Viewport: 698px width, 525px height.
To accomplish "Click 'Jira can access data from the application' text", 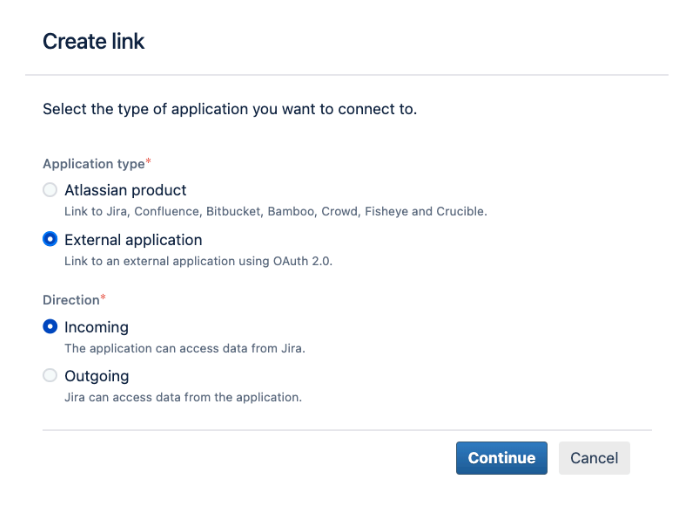I will click(x=183, y=397).
